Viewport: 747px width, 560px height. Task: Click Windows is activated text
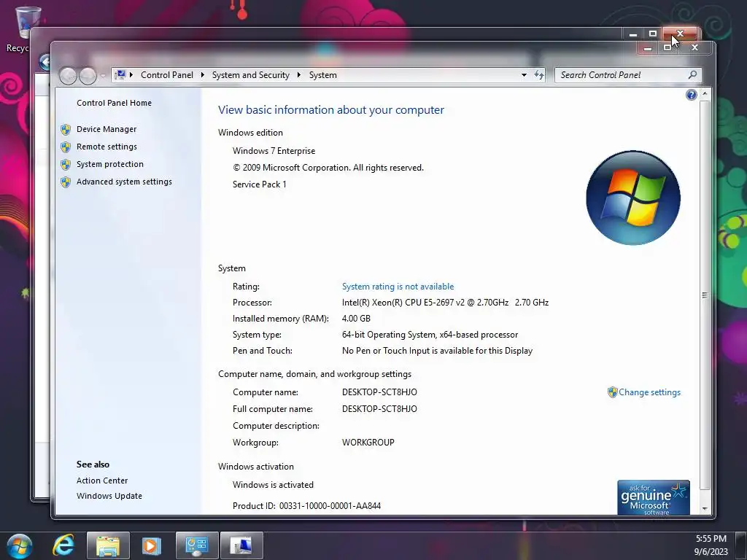pos(273,485)
